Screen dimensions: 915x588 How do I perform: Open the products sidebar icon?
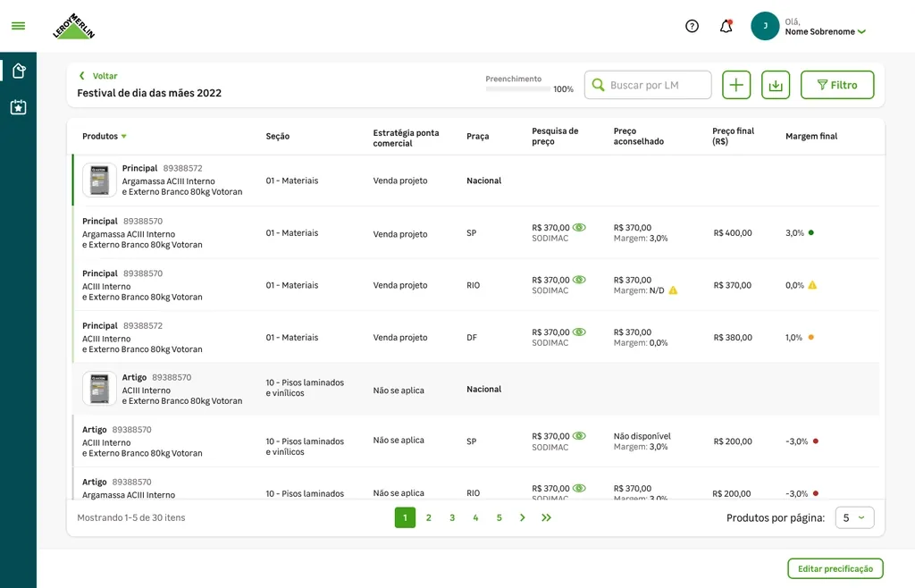click(x=19, y=71)
